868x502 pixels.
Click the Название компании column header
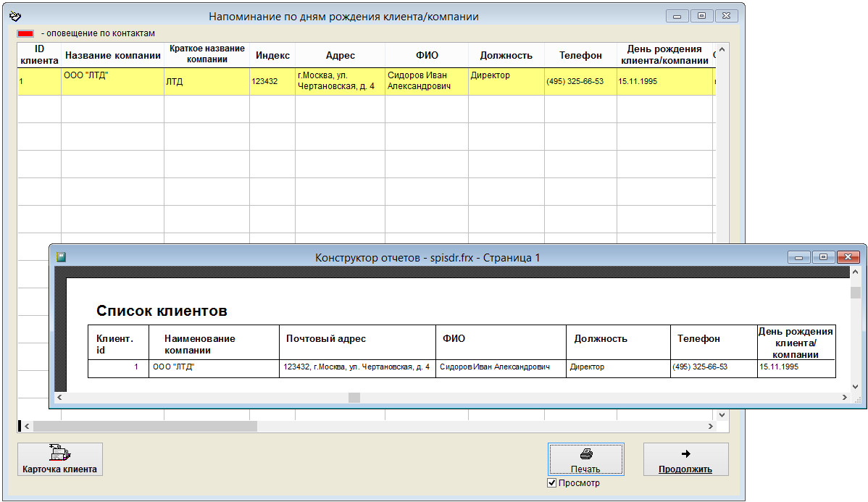tap(112, 55)
